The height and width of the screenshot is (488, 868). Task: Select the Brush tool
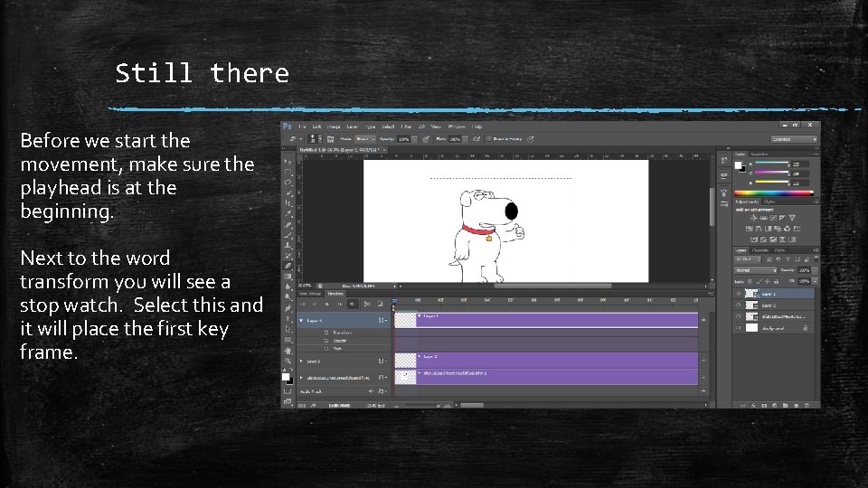(288, 234)
